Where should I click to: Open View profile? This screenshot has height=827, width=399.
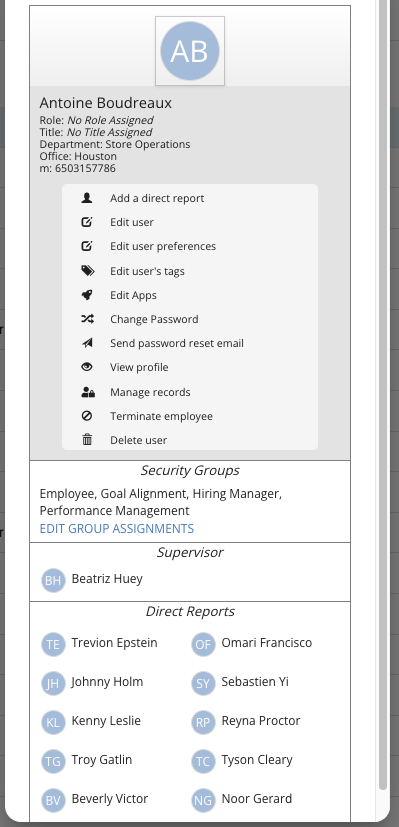pyautogui.click(x=139, y=367)
